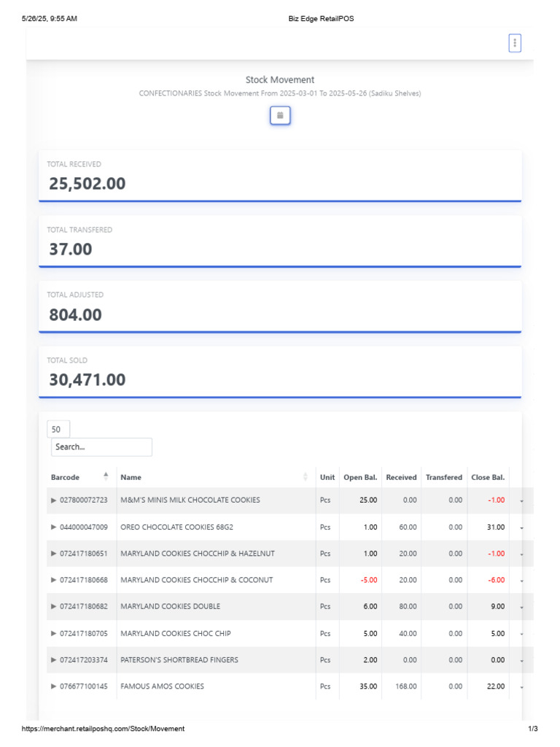
Task: Open the page size box showing 50
Action: [x=58, y=429]
